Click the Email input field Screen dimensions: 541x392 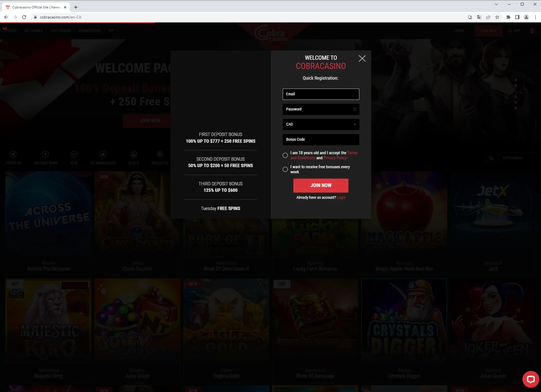click(321, 94)
